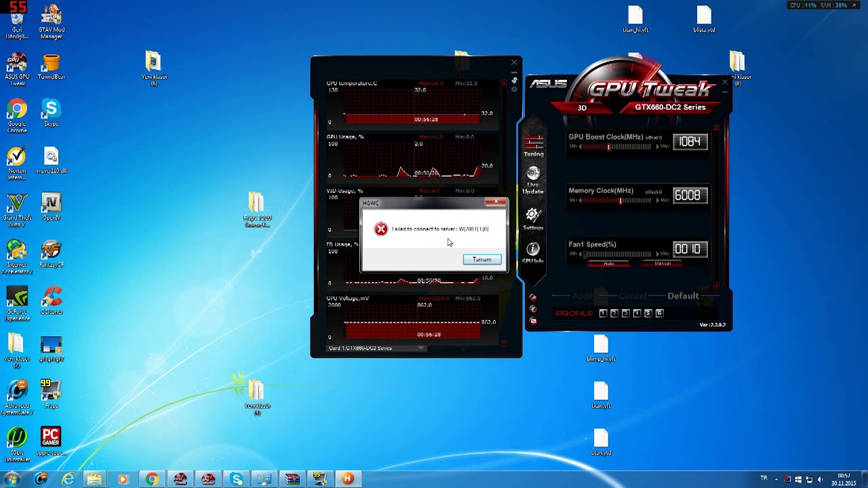Image resolution: width=868 pixels, height=488 pixels.
Task: Open Live Update in GPU Tweak
Action: tap(533, 180)
